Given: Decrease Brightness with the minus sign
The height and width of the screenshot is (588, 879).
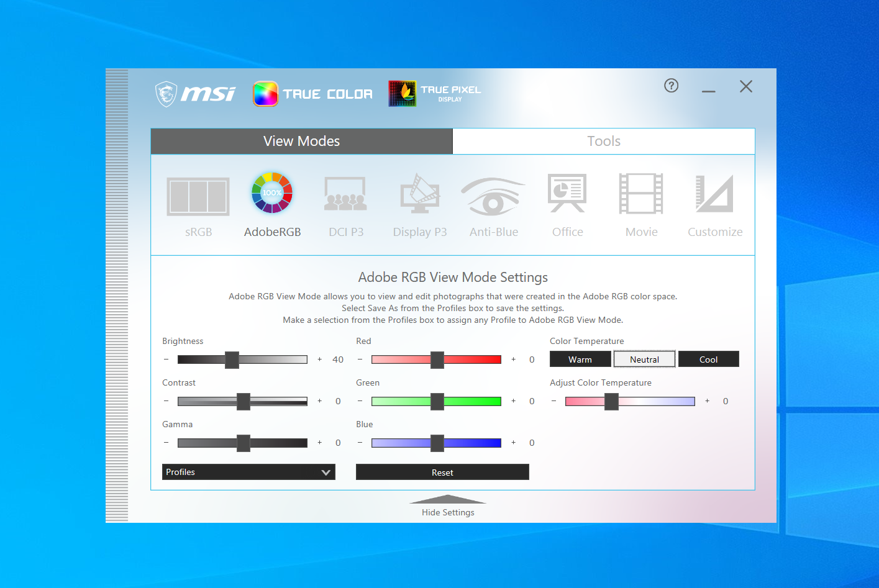Looking at the screenshot, I should [166, 360].
